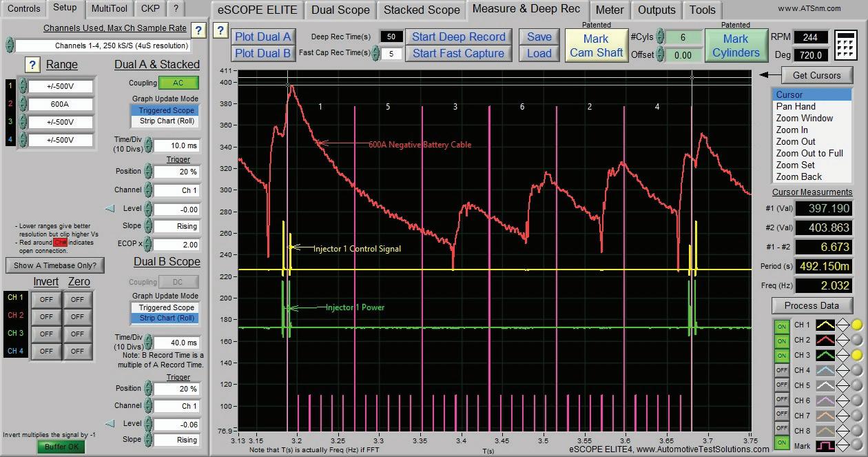This screenshot has height=457, width=868.
Task: Click the CH 1 yellow waveform color icon
Action: (825, 325)
